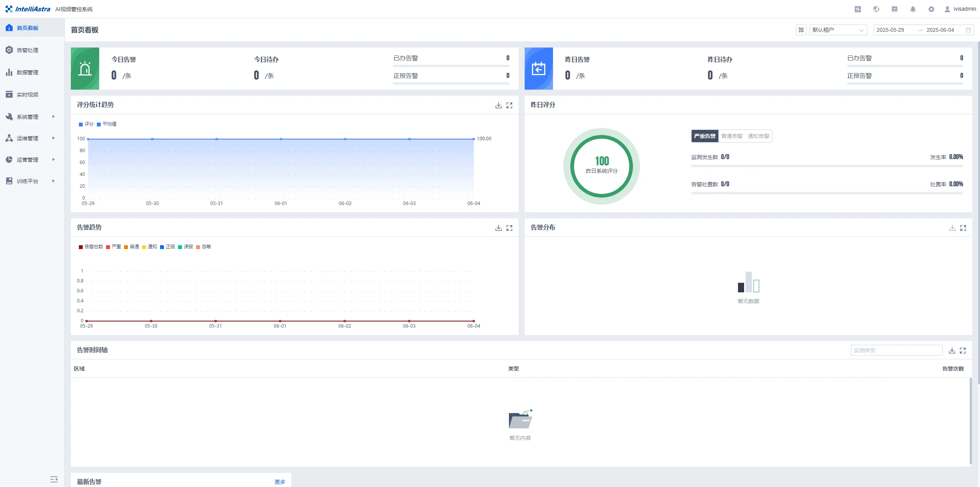The width and height of the screenshot is (980, 487).
Task: Click the 更多 link in 最新告警
Action: pyautogui.click(x=280, y=482)
